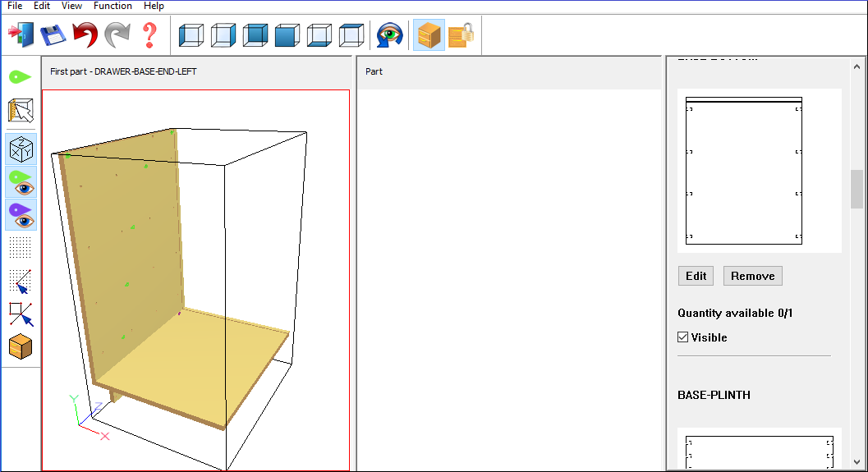Click the BASE-PLINTH part label
The width and height of the screenshot is (868, 472).
714,395
